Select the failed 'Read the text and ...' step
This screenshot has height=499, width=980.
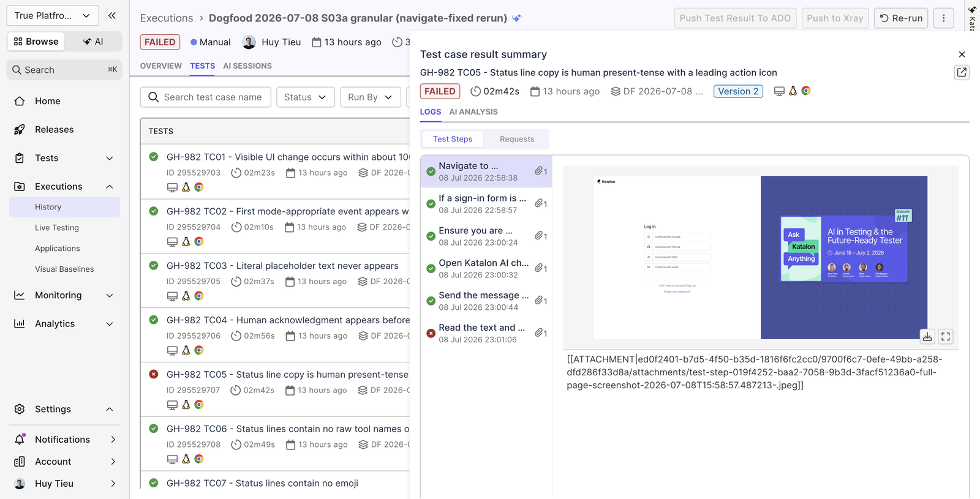(486, 334)
